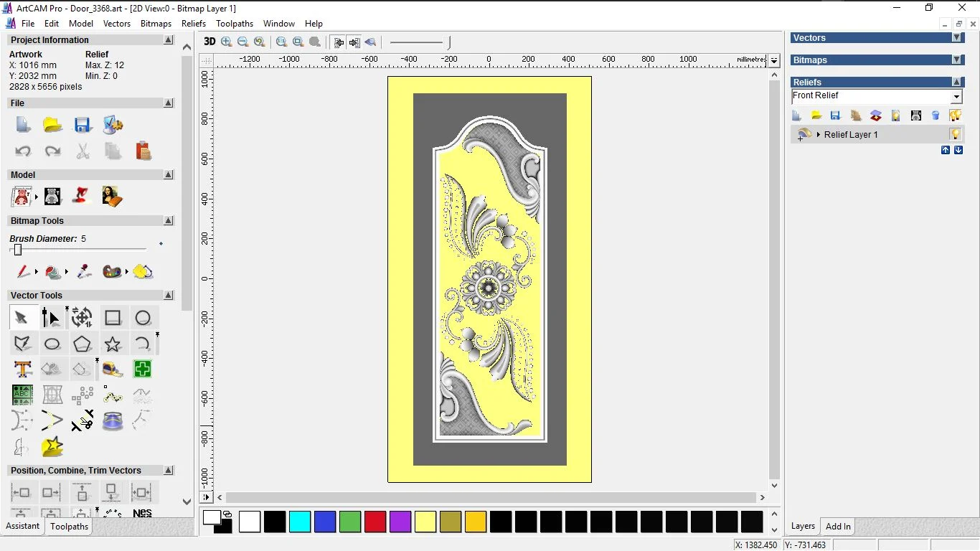Collapse the Project Information section
980x551 pixels.
[x=169, y=40]
